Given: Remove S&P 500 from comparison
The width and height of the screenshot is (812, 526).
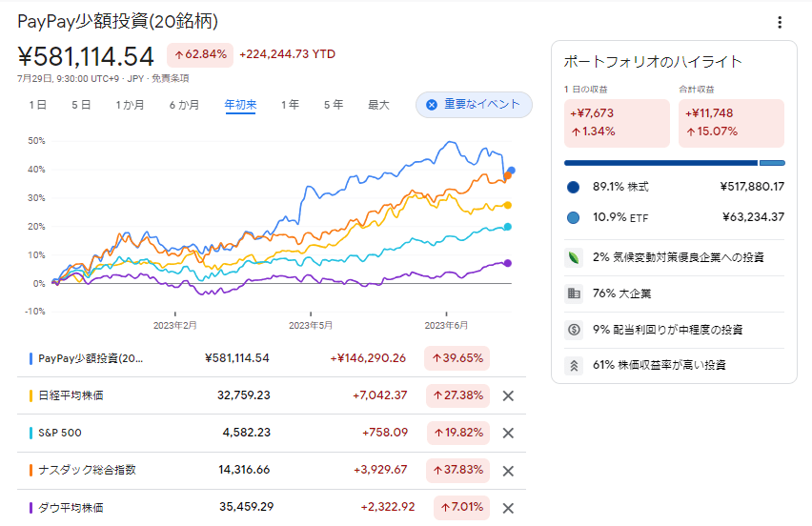Looking at the screenshot, I should pyautogui.click(x=508, y=433).
